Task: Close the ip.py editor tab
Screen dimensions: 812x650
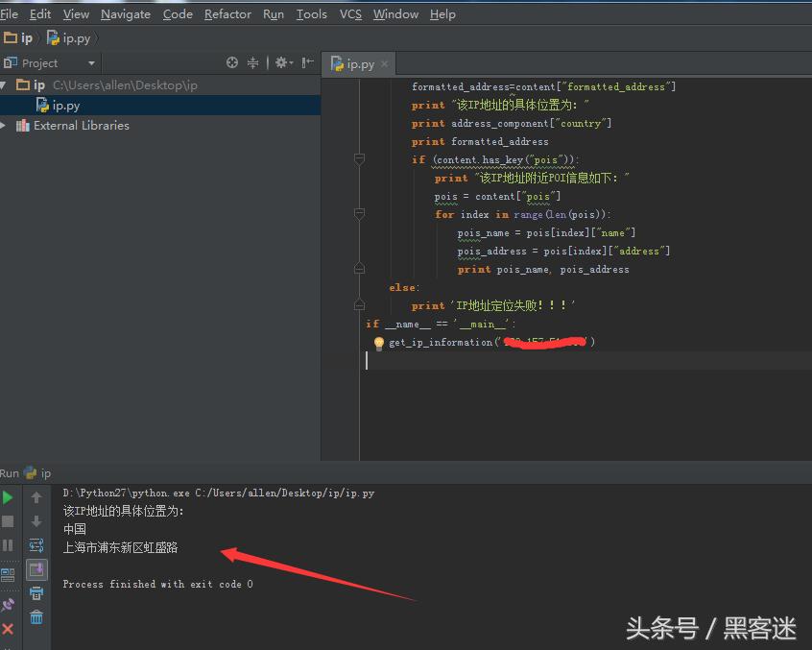Action: (x=385, y=64)
